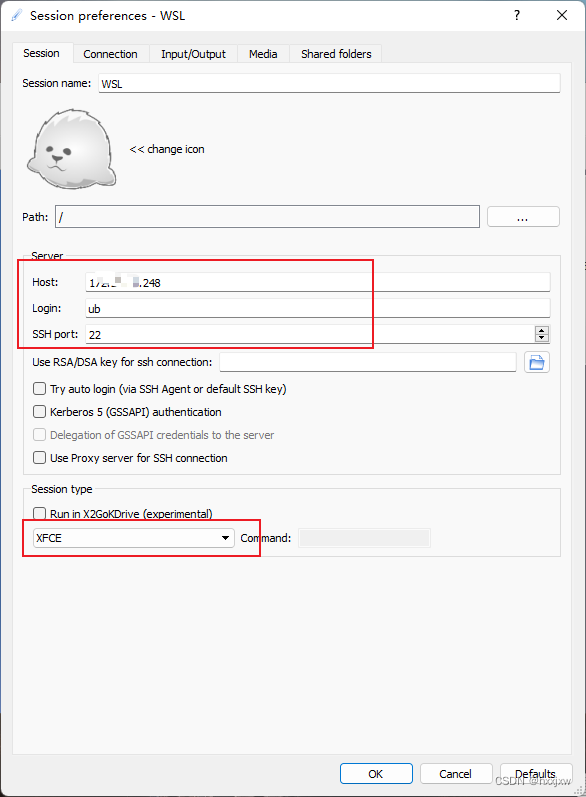Check Use Proxy server for SSH connection

pos(39,457)
